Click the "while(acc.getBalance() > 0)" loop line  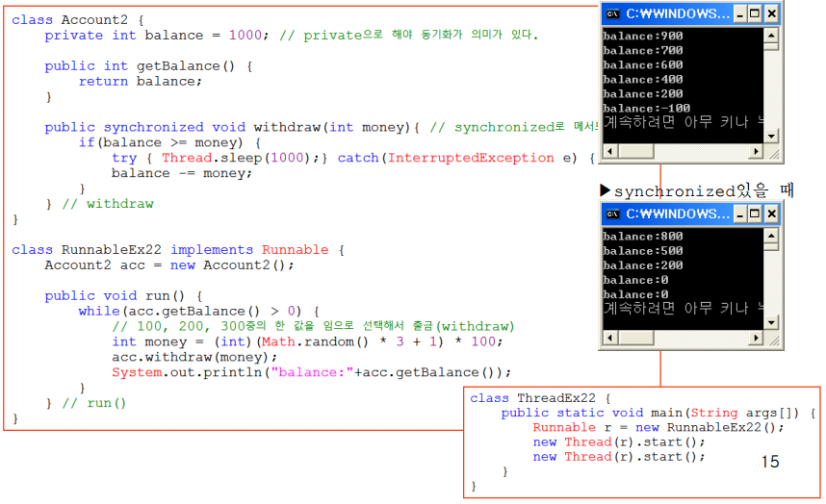[198, 312]
